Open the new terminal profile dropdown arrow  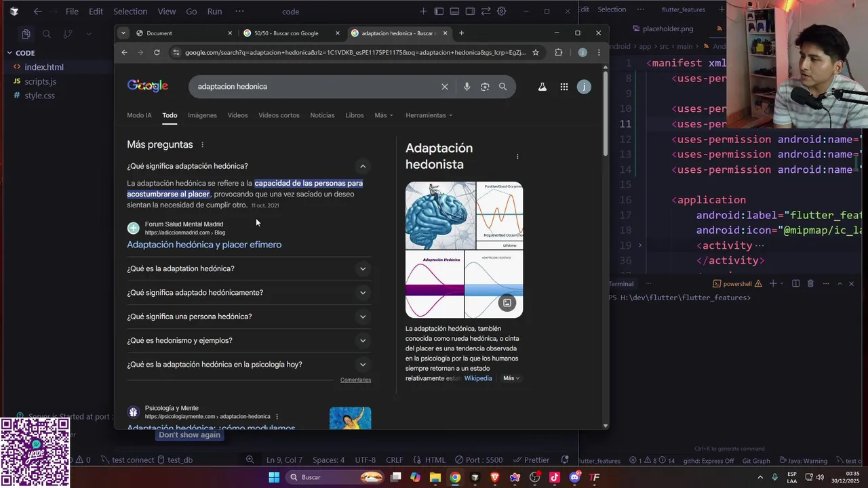pyautogui.click(x=781, y=284)
